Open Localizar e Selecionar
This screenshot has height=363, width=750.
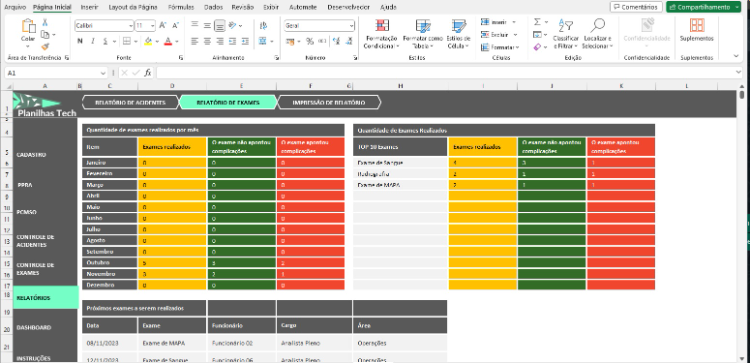pos(597,34)
